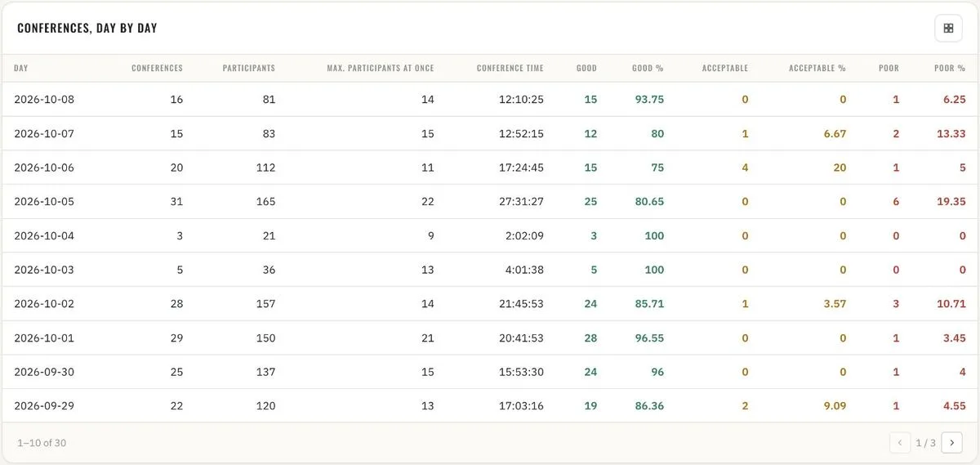Select the 2026-10-03 date cell

tap(44, 270)
